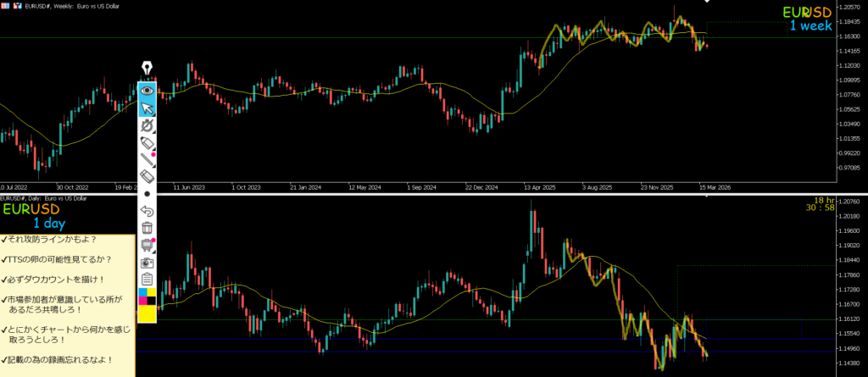868x377 pixels.
Task: Select the cursor arrow tool
Action: pyautogui.click(x=147, y=107)
